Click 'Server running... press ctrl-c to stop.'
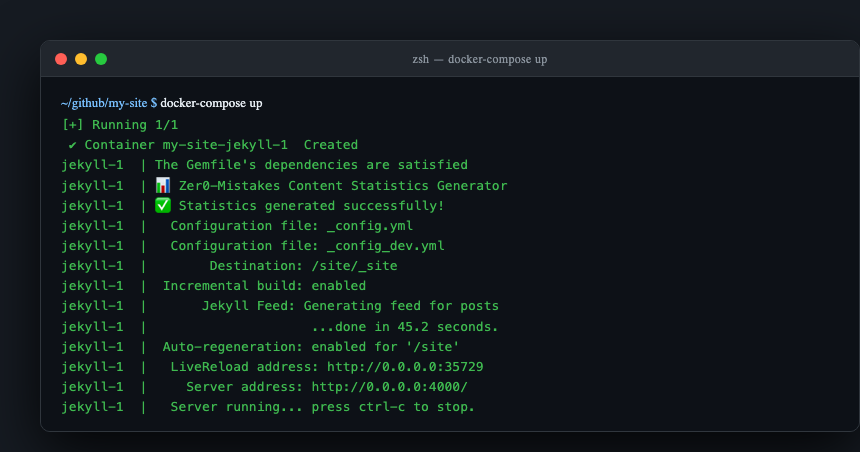Screen dimensions: 860x452 (x=322, y=407)
